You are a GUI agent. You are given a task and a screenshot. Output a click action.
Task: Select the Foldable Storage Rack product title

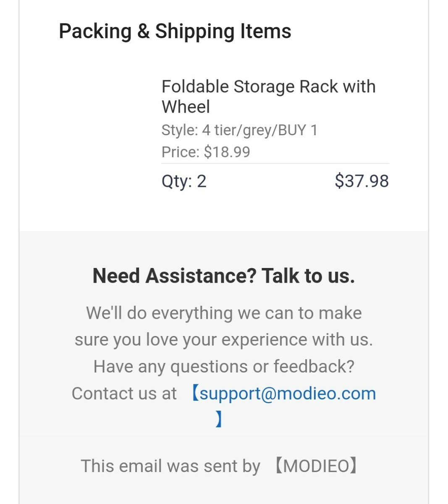tap(268, 87)
